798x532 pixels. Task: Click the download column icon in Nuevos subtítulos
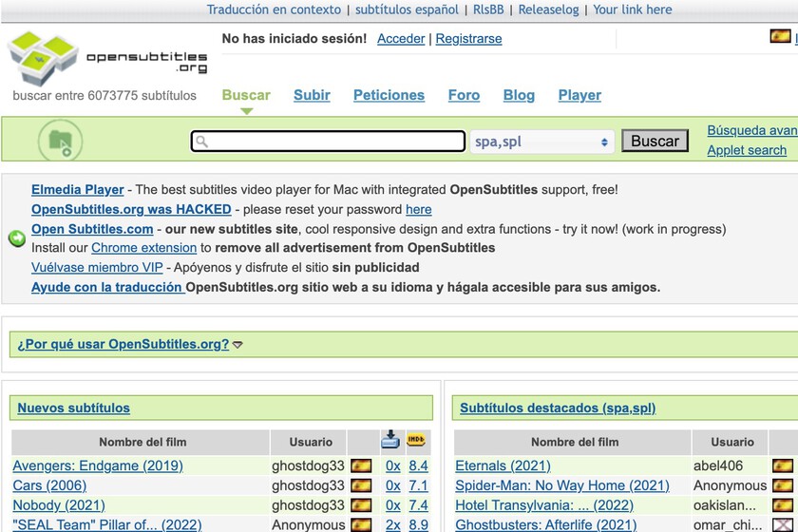390,440
